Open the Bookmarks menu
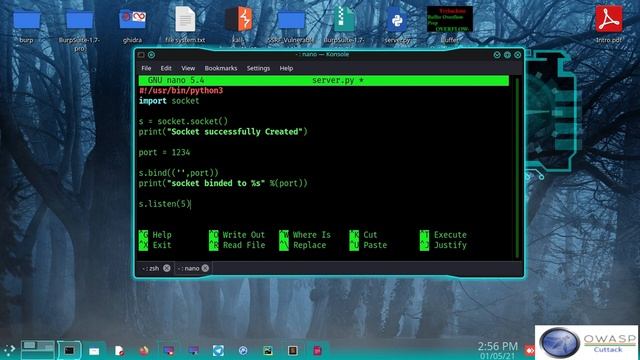Image resolution: width=640 pixels, height=360 pixels. click(x=220, y=68)
